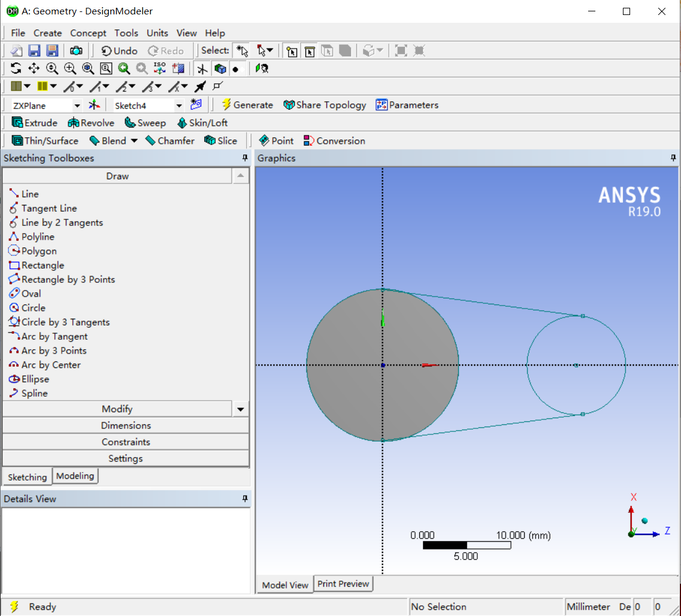Toggle the point selection filter
The width and height of the screenshot is (681, 616).
pyautogui.click(x=292, y=51)
